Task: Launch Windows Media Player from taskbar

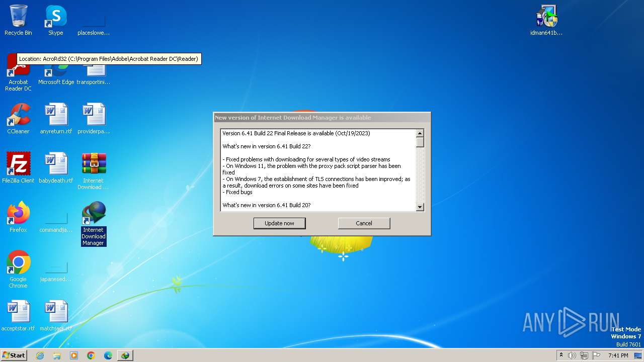Action: [74, 355]
